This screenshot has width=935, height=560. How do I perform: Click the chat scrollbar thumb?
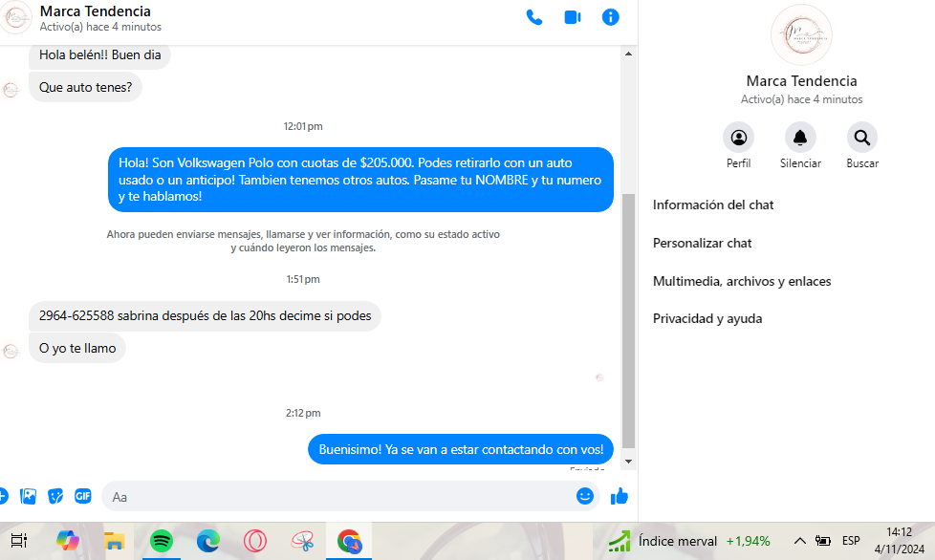click(x=628, y=320)
